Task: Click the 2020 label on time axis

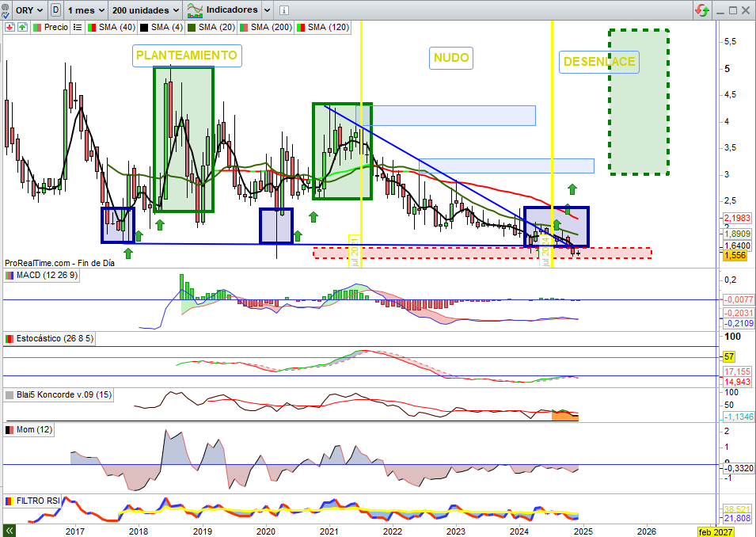Action: 266,531
